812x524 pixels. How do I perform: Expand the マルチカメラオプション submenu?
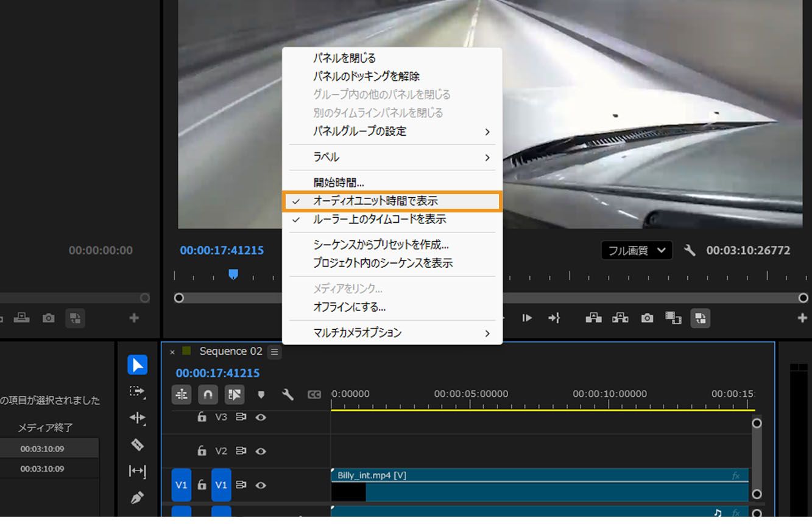[359, 333]
